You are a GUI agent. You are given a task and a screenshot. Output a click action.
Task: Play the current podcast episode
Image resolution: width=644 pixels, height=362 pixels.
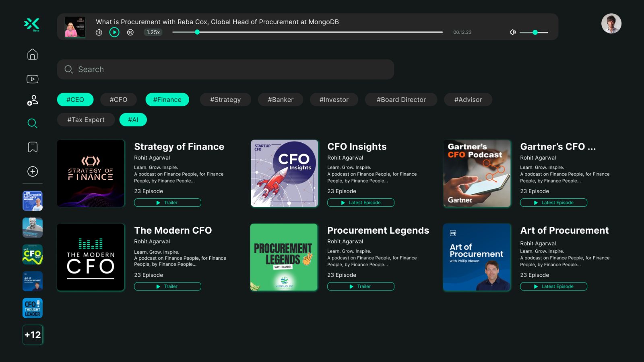tap(114, 32)
